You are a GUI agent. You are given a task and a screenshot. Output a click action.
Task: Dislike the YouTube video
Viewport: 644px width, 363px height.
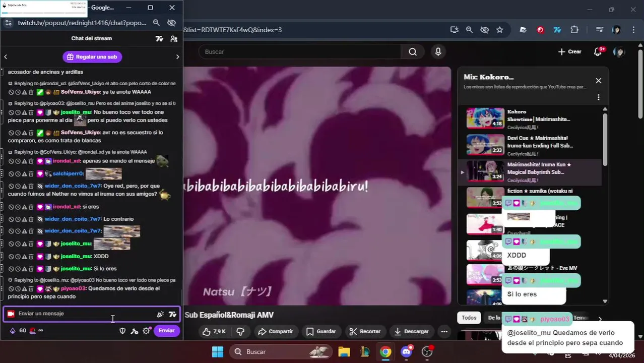pyautogui.click(x=240, y=332)
